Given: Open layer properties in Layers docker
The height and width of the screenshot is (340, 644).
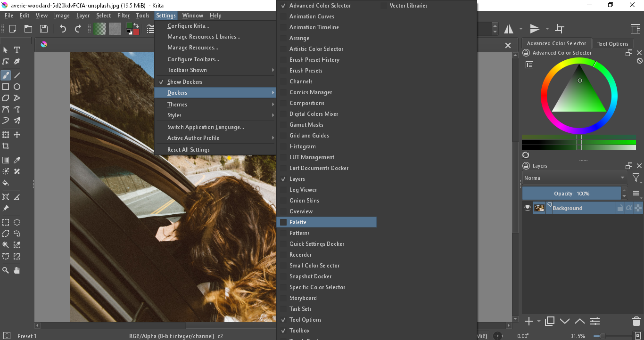Looking at the screenshot, I should pyautogui.click(x=595, y=321).
